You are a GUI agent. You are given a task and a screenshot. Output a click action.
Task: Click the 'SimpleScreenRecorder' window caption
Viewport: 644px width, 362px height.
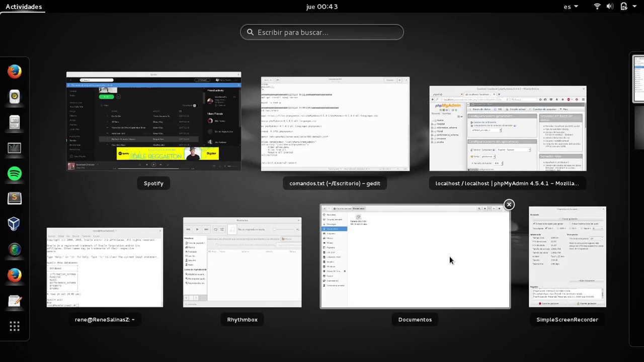pos(567,320)
